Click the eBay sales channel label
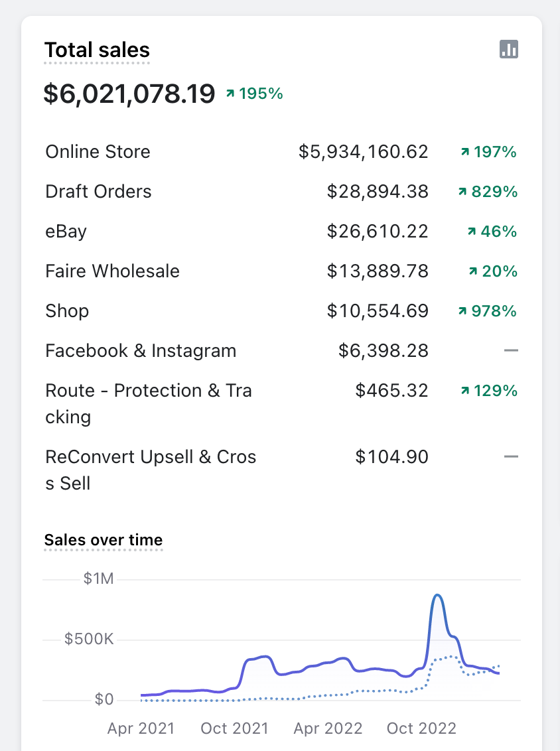Image resolution: width=560 pixels, height=751 pixels. coord(66,232)
